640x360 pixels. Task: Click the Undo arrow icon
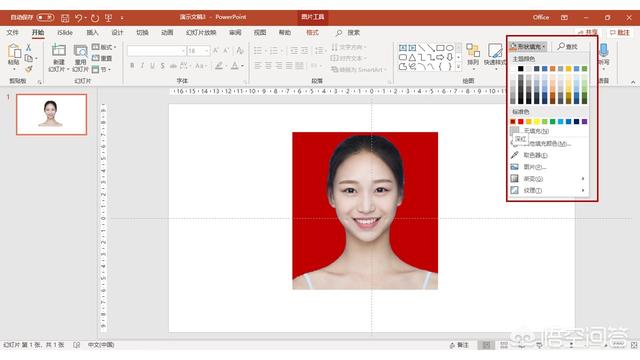[x=79, y=18]
